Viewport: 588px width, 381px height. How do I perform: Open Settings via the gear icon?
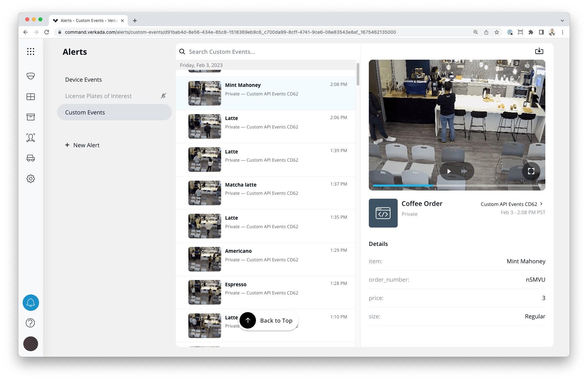pyautogui.click(x=31, y=178)
